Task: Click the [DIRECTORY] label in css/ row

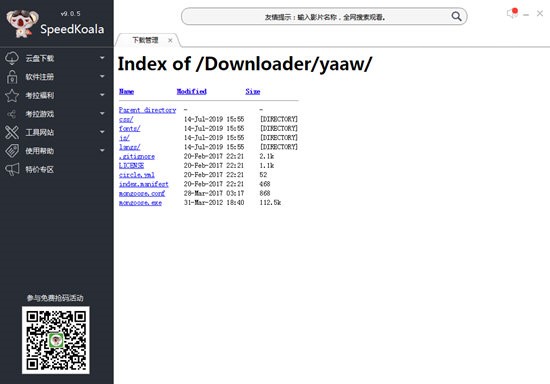Action: 279,119
